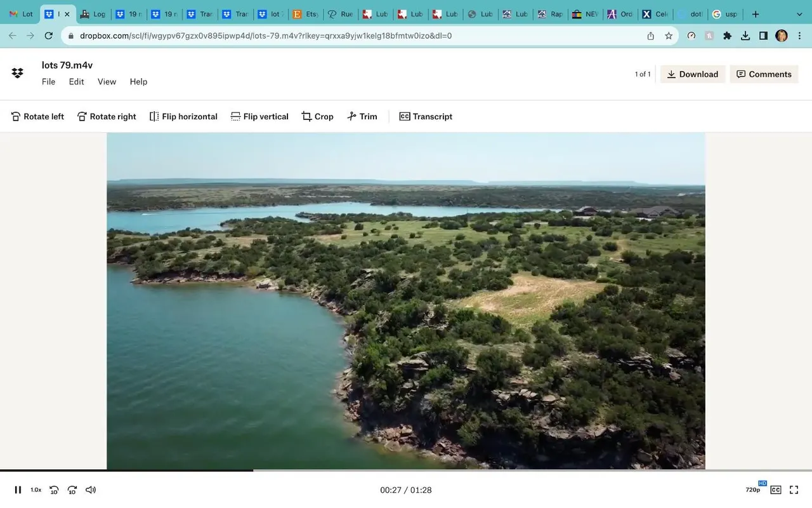Click the Download button
Screen dimensions: 812x508
point(693,74)
